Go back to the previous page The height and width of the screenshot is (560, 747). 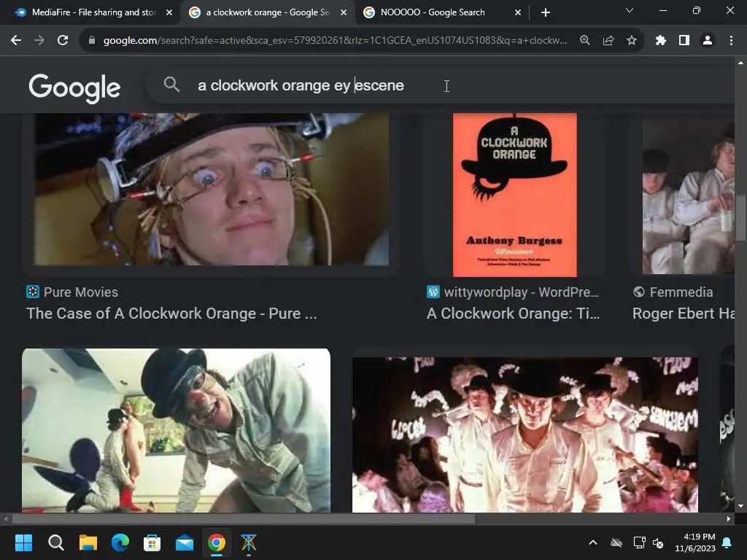(x=16, y=41)
